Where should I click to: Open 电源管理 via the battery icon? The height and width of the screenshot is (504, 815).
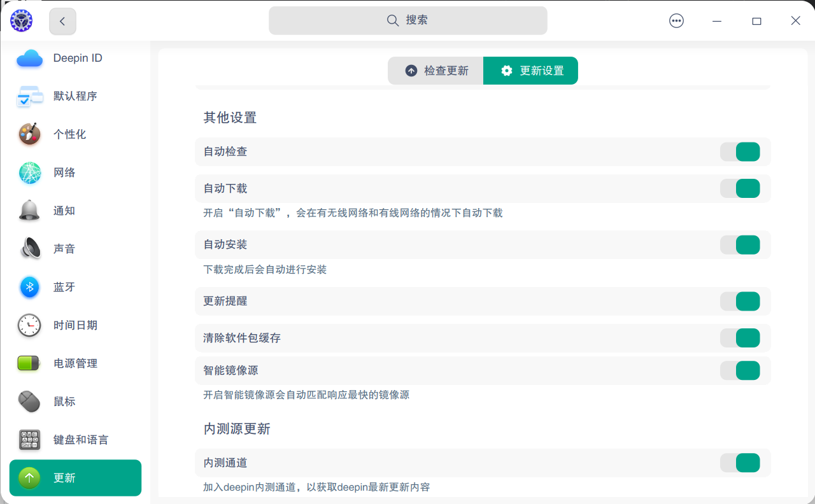pos(29,363)
